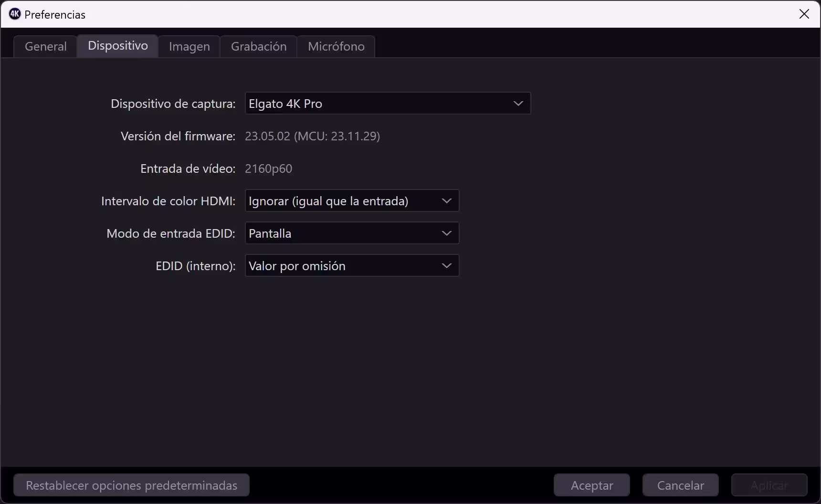Open the Dispositivo de captura dropdown
This screenshot has height=504, width=821.
(388, 104)
